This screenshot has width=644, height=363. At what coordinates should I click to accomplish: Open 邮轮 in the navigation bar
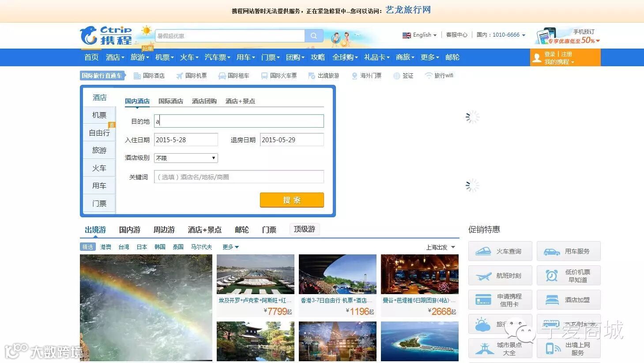click(452, 57)
